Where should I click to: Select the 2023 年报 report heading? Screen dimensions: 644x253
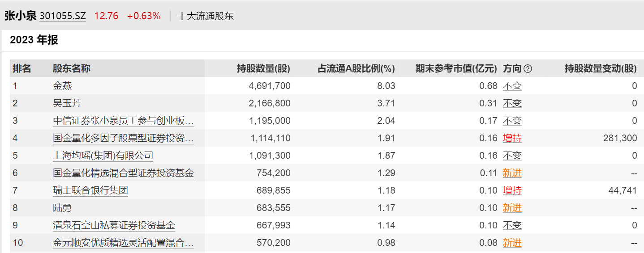[x=34, y=40]
